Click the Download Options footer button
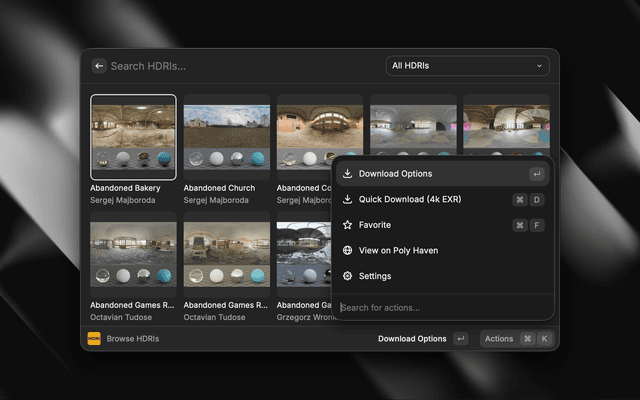This screenshot has height=400, width=640. (x=412, y=339)
